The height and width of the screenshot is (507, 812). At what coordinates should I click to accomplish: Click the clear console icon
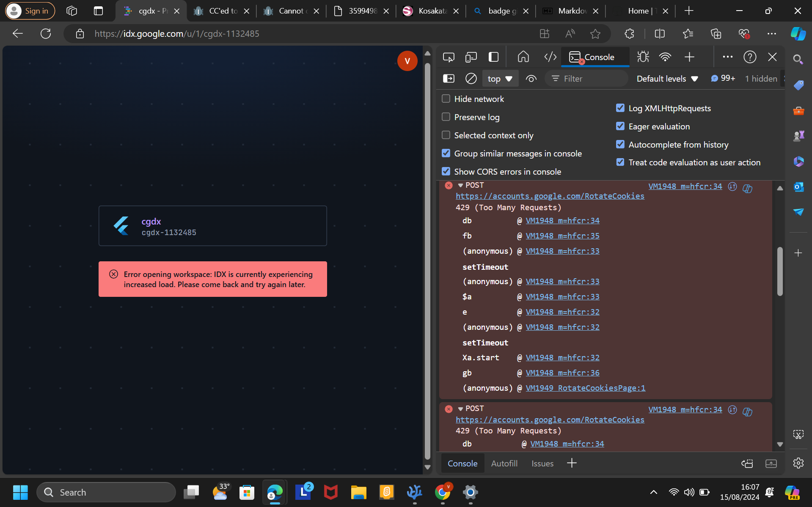(x=471, y=79)
